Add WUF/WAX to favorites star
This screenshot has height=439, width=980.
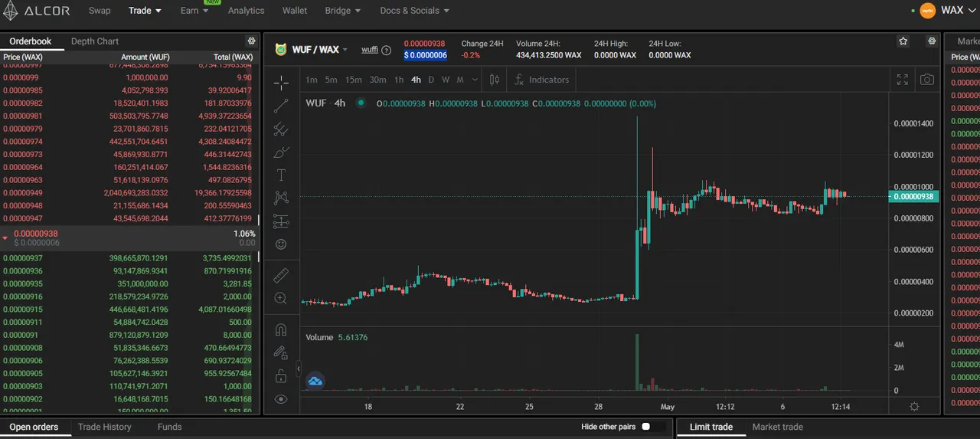[903, 41]
